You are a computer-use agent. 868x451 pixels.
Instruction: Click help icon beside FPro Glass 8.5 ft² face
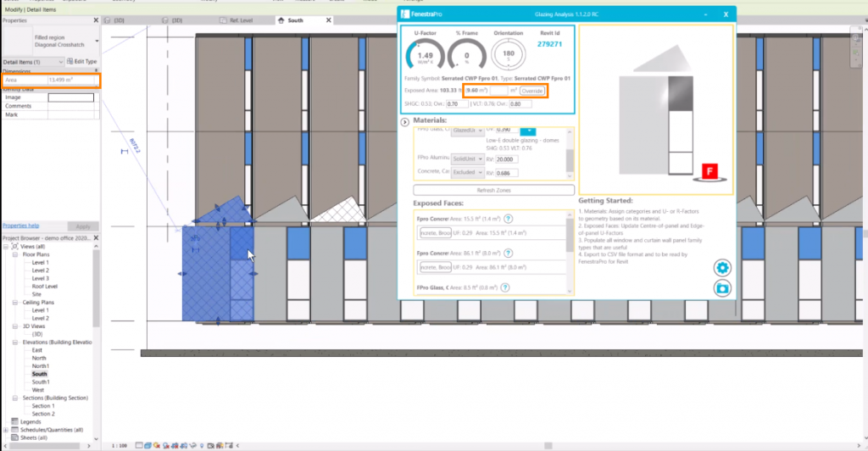tap(505, 287)
